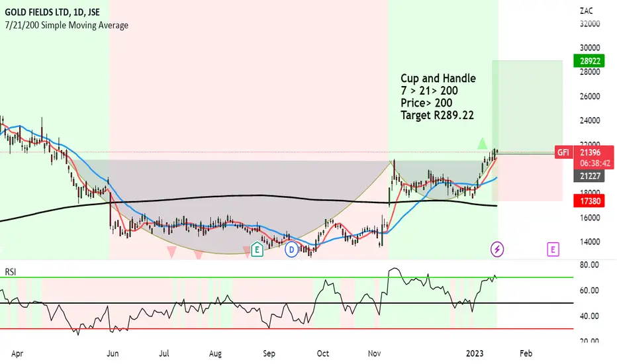617x364 pixels.
Task: Click the 80.00 RSI scale value
Action: (589, 265)
